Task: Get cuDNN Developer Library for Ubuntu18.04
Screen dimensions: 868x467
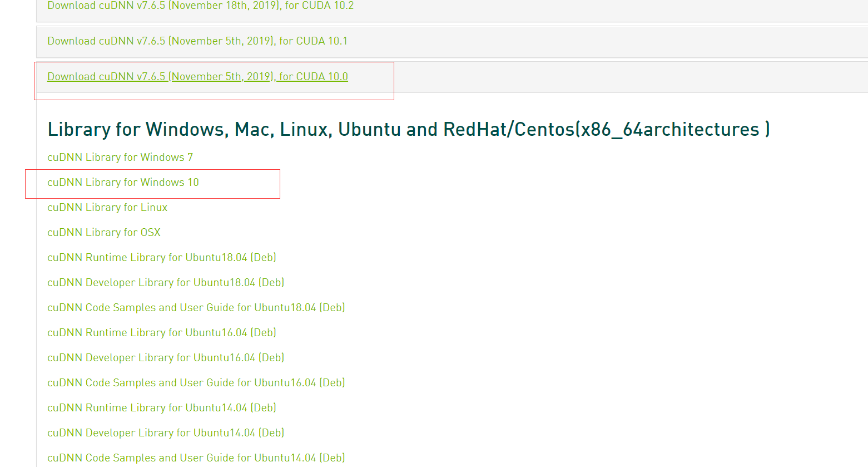Action: (166, 282)
